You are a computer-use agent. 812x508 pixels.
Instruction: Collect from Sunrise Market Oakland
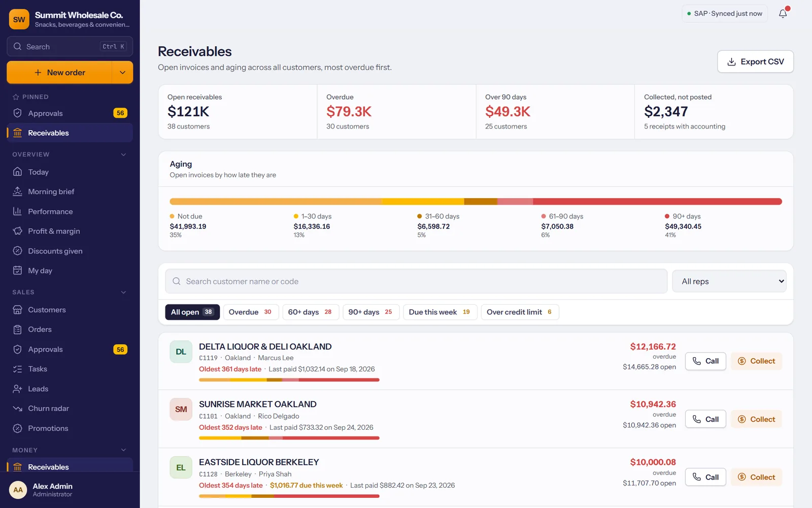(x=756, y=419)
